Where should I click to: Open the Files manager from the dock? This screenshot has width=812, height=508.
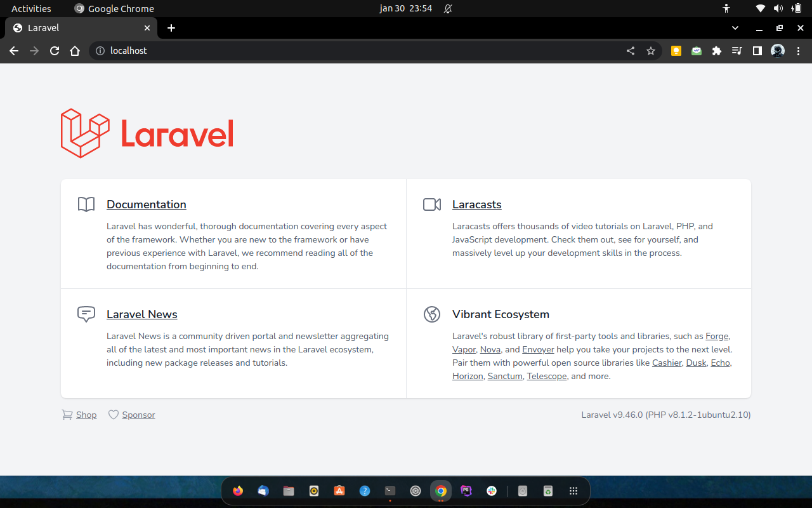(x=289, y=491)
